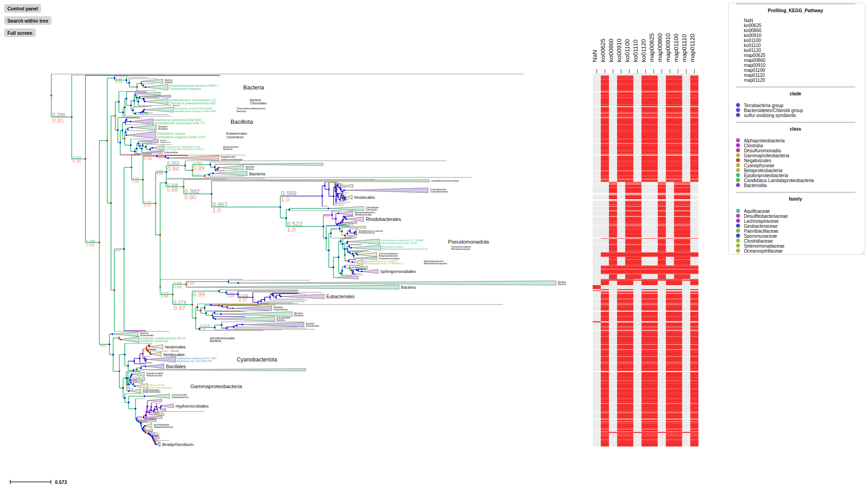
Task: Click the ko01110 heatmap column header
Action: click(x=636, y=50)
